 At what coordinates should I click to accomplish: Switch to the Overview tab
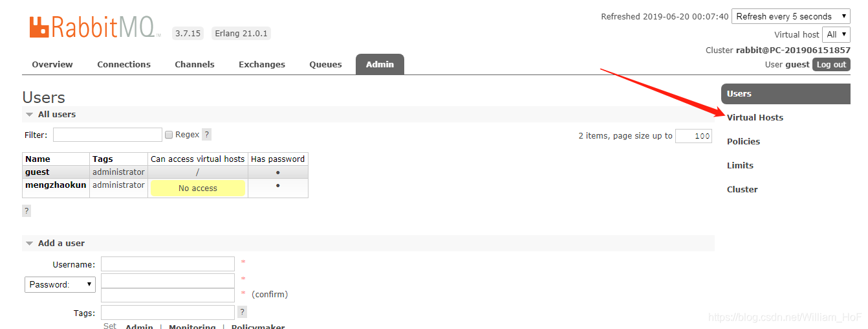[x=52, y=65]
